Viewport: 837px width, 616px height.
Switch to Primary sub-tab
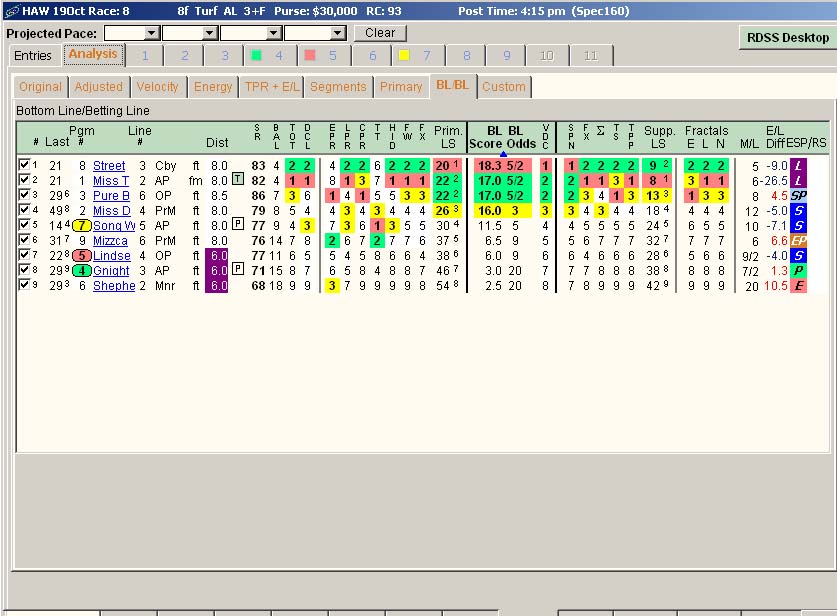(401, 87)
